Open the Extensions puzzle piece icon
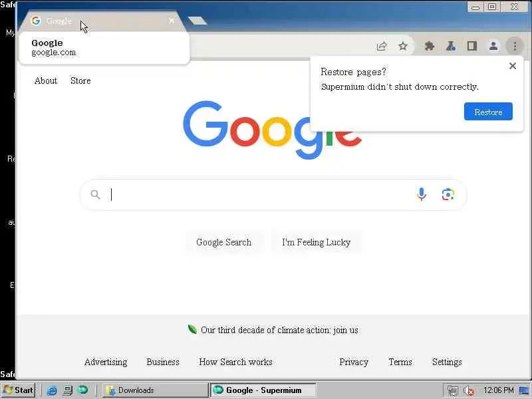The height and width of the screenshot is (399, 532). 430,46
